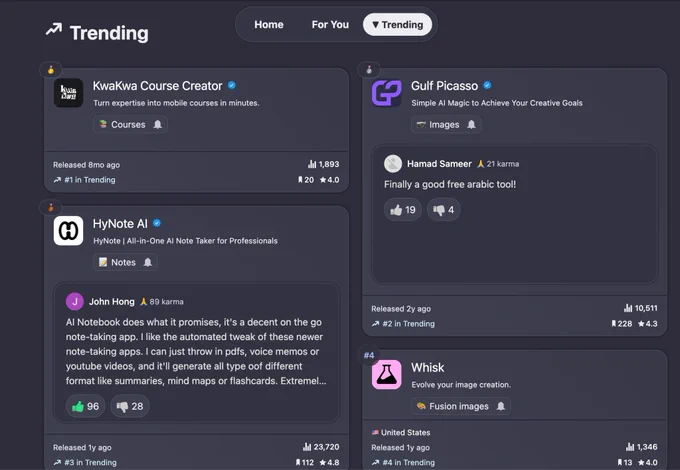Click the silver medal badge on Gulf Picasso card

pos(369,70)
